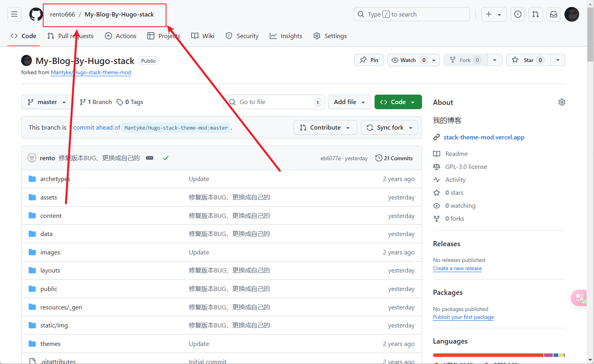Open the Add file dropdown
The image size is (594, 364).
pos(349,102)
